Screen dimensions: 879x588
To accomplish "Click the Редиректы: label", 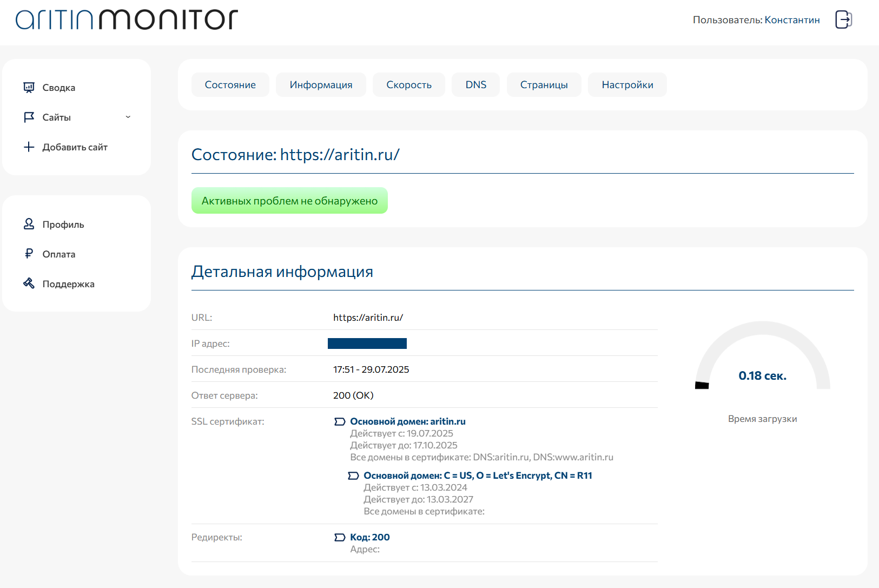I will (217, 537).
